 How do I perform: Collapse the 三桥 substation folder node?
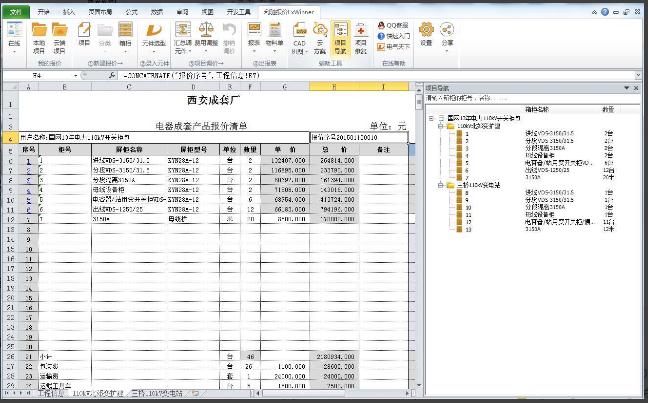pyautogui.click(x=441, y=185)
